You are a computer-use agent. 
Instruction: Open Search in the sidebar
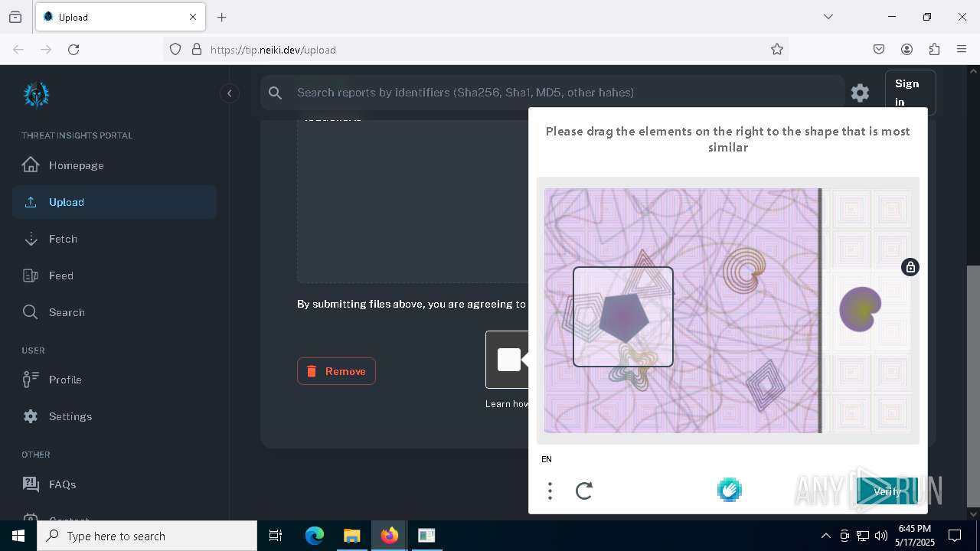[114, 312]
